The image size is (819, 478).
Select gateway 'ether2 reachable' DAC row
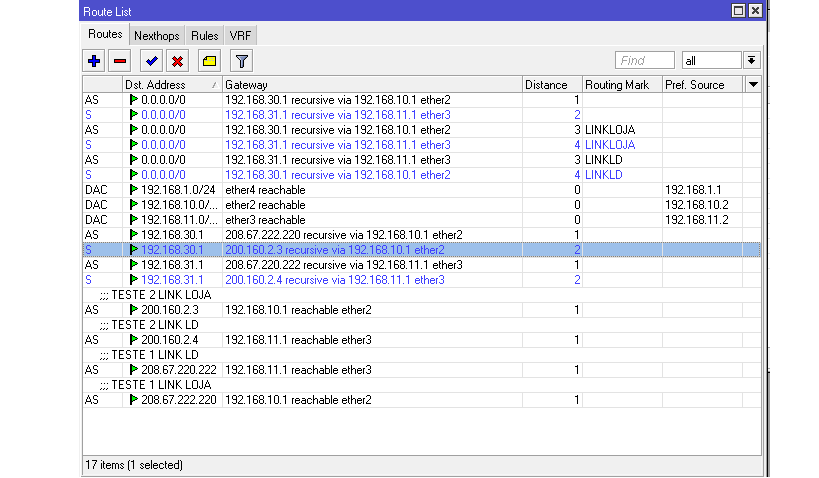point(421,205)
